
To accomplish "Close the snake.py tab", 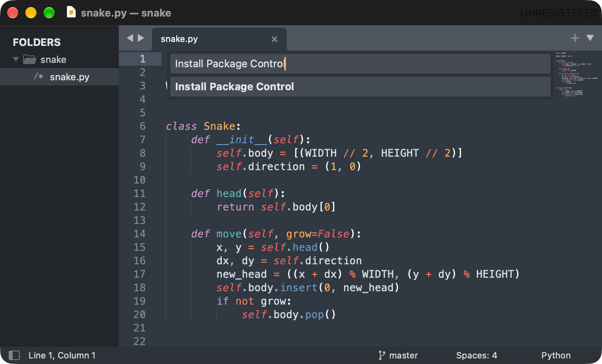I will coord(274,39).
